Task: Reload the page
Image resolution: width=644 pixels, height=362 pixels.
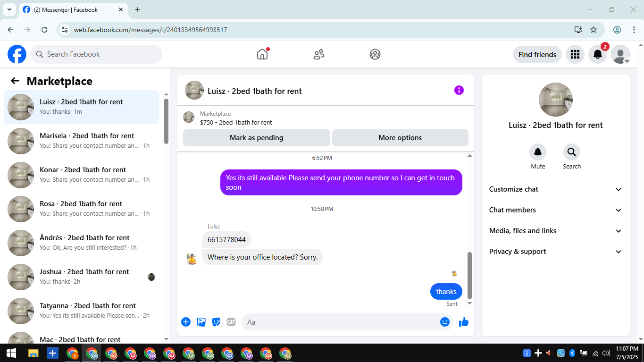Action: [x=44, y=30]
